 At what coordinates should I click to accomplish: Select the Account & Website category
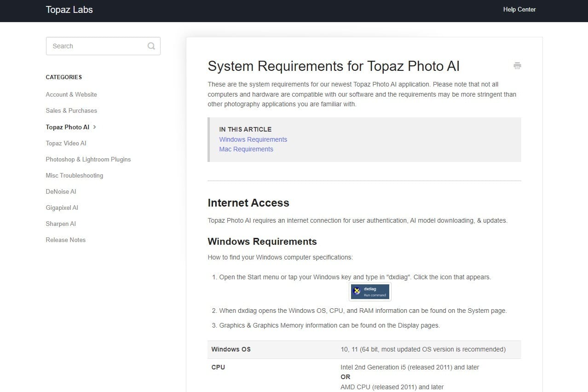71,94
